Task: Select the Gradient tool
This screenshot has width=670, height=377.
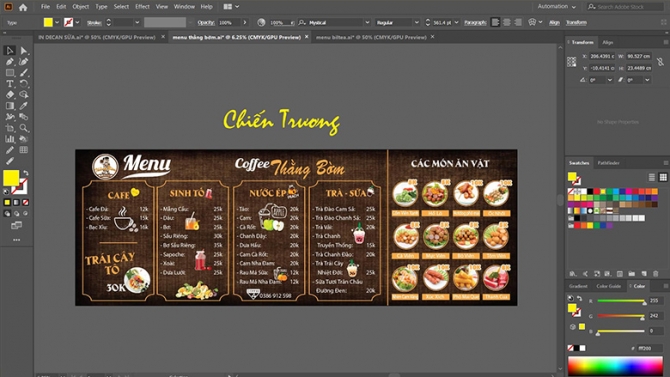Action: coord(10,106)
